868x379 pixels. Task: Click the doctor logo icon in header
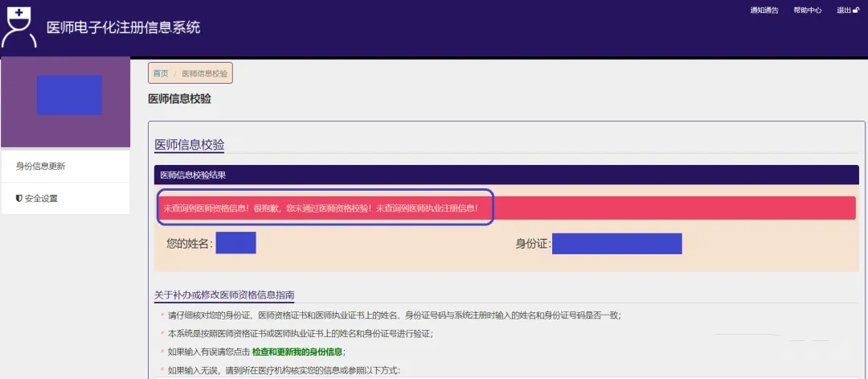[18, 27]
